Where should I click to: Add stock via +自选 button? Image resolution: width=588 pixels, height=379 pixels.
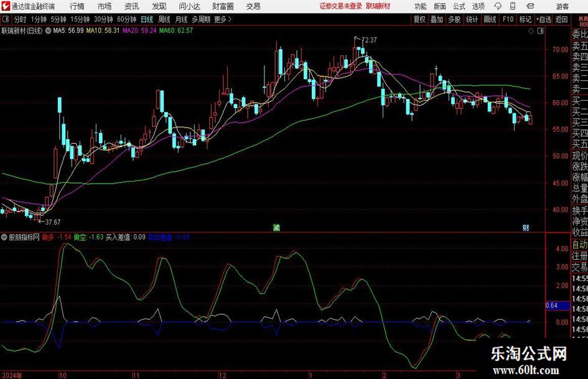(x=544, y=19)
